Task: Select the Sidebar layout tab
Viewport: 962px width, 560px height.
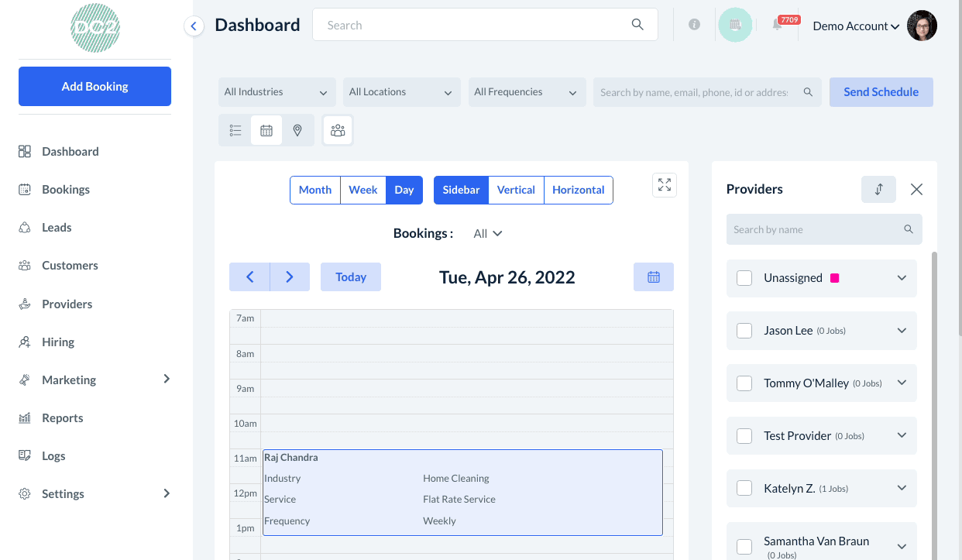Action: (x=461, y=191)
